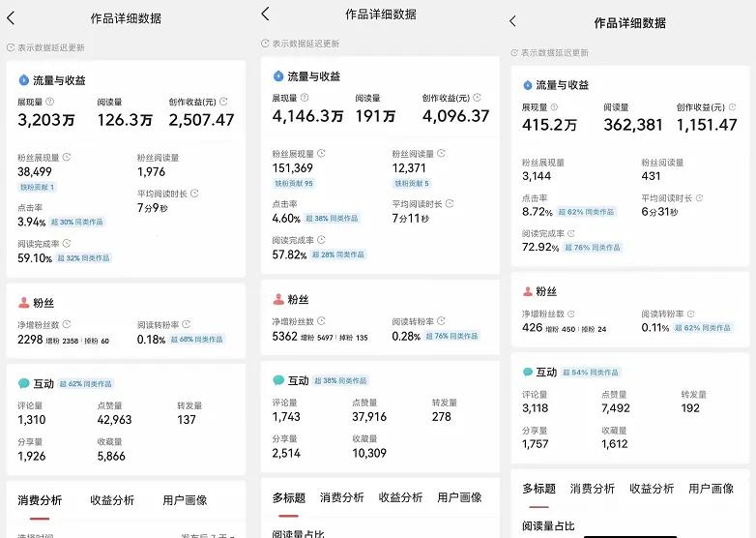The image size is (756, 538).
Task: Go back from the screen showing 1,151.47 earnings
Action: [512, 21]
